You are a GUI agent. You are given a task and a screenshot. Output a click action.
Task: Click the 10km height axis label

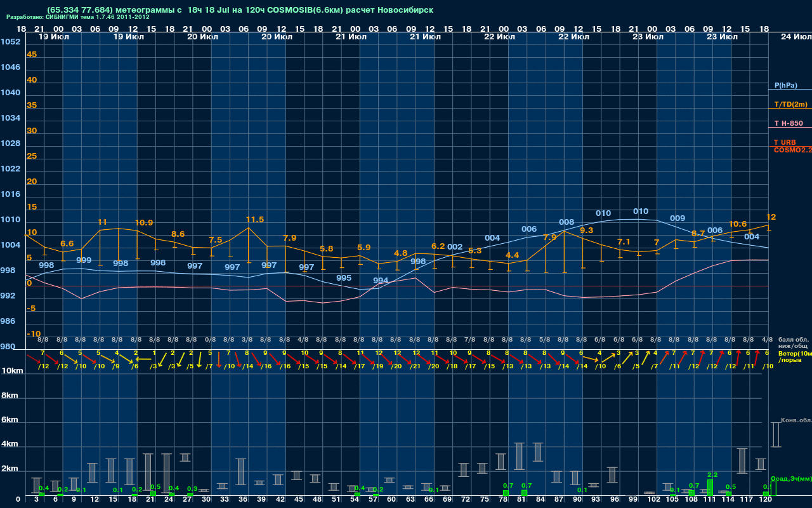click(12, 371)
